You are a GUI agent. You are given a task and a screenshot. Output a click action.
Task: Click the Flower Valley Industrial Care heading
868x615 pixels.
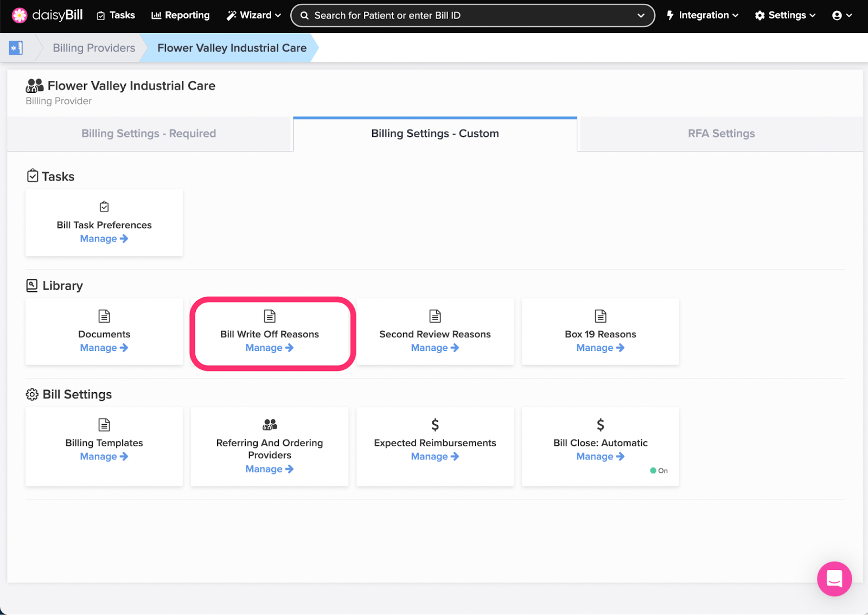click(131, 86)
